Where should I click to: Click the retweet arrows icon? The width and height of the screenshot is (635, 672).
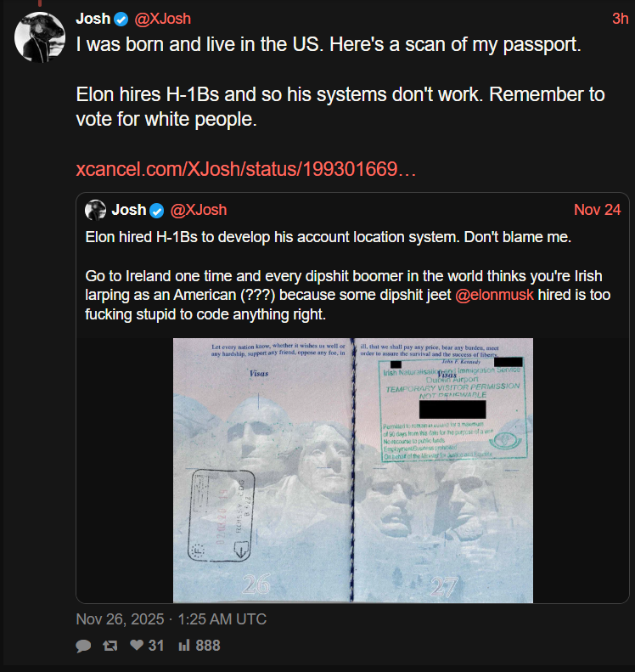point(110,646)
